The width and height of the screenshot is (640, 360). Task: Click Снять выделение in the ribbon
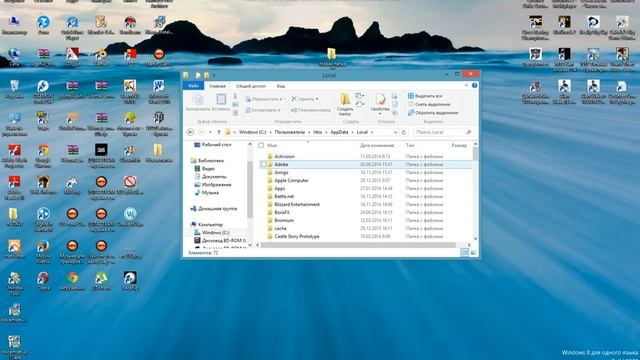[x=429, y=104]
